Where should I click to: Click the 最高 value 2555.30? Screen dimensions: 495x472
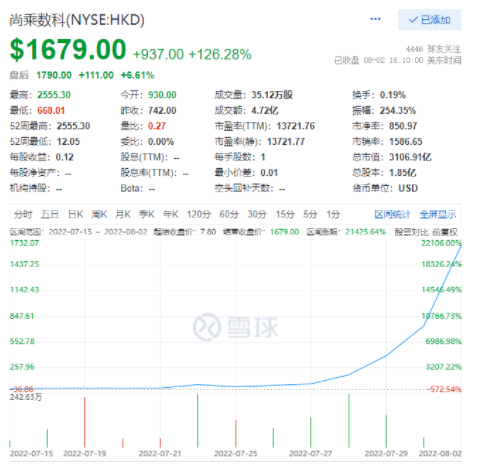(54, 95)
